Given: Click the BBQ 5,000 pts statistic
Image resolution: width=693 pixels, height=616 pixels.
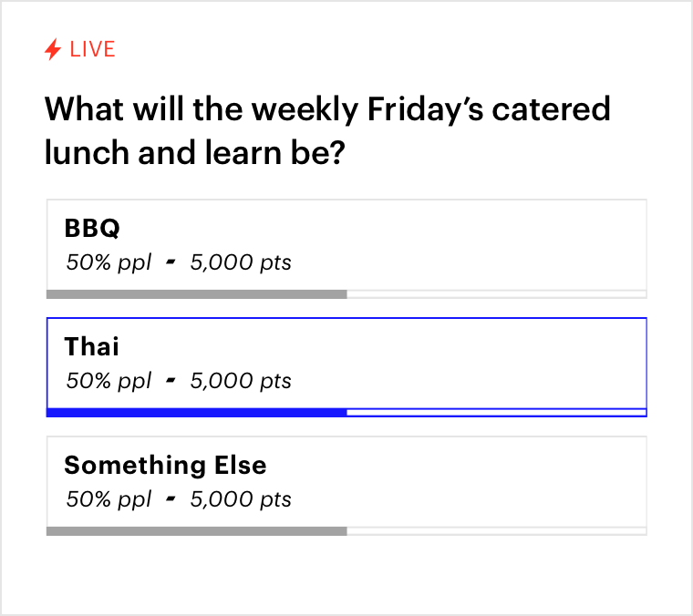Looking at the screenshot, I should (x=241, y=263).
